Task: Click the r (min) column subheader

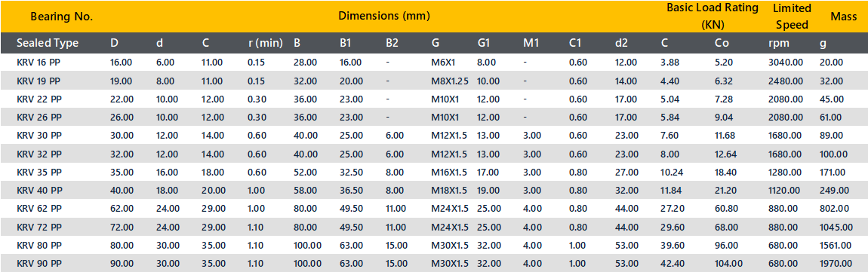Action: pyautogui.click(x=265, y=43)
